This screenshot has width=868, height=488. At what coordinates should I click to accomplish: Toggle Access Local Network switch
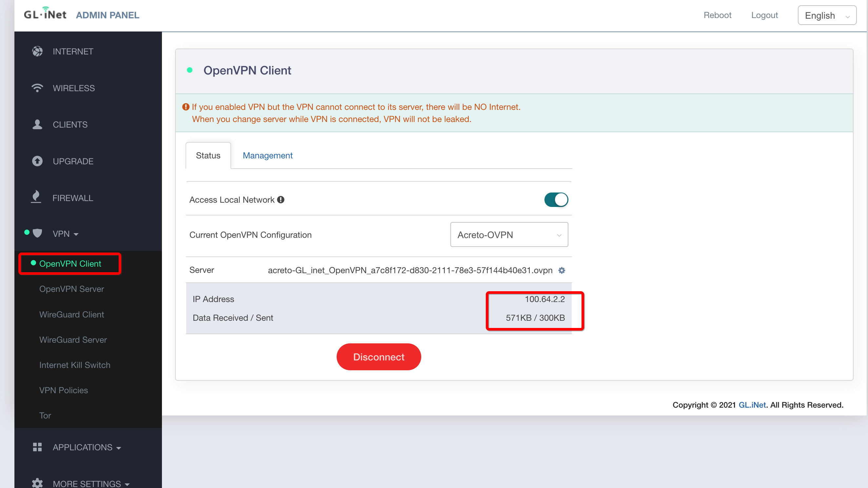pos(556,199)
